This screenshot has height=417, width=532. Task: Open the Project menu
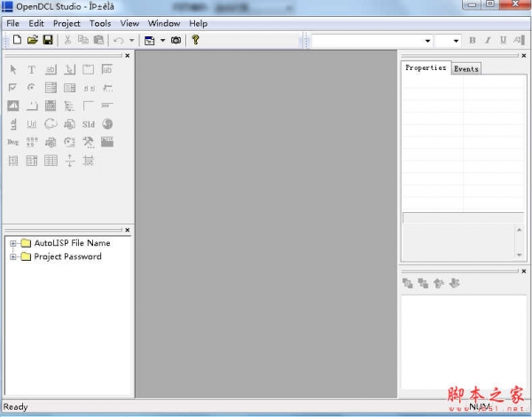[x=66, y=23]
